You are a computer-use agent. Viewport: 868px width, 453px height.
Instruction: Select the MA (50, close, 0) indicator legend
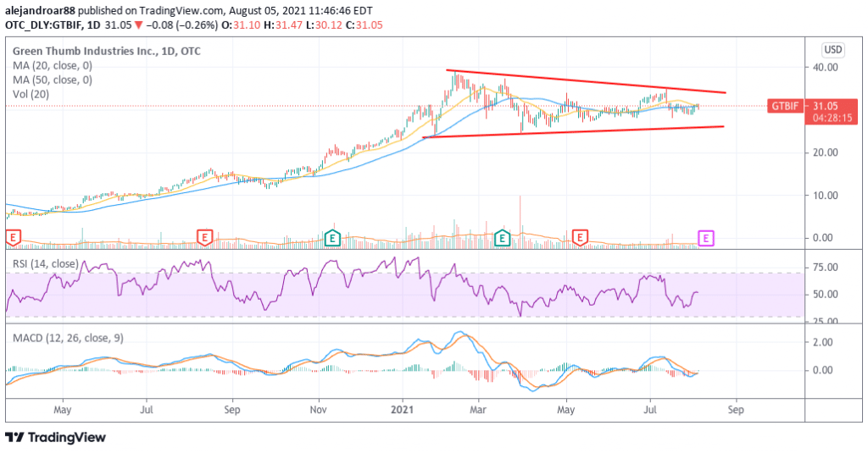(53, 80)
